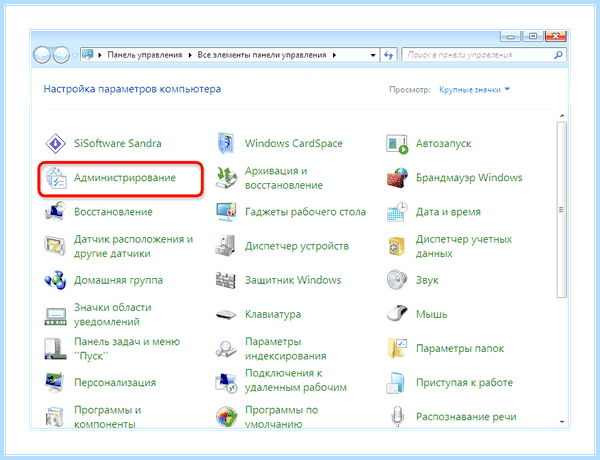Viewport: 600px width, 460px height.
Task: Expand the root arrow before Панель управления
Action: 100,55
